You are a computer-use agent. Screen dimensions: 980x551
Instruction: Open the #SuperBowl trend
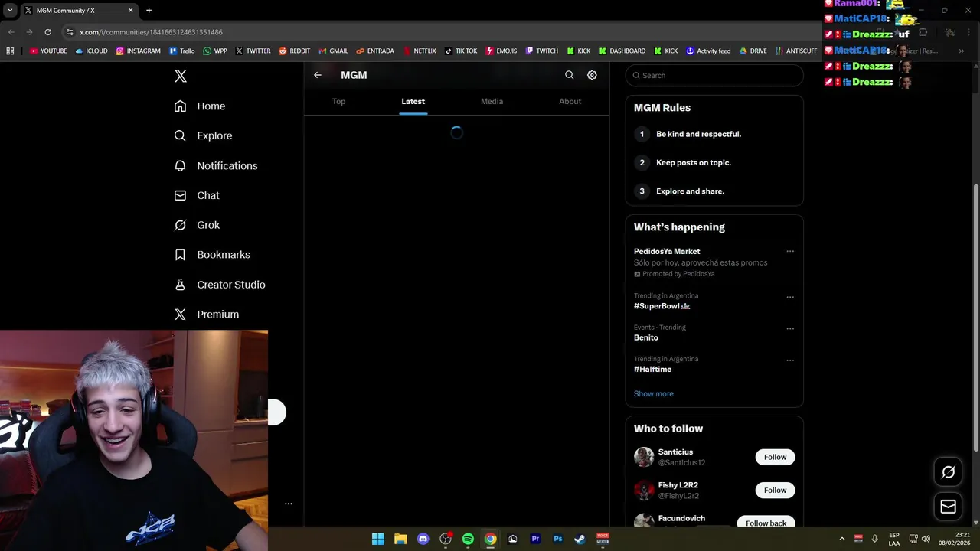coord(662,306)
